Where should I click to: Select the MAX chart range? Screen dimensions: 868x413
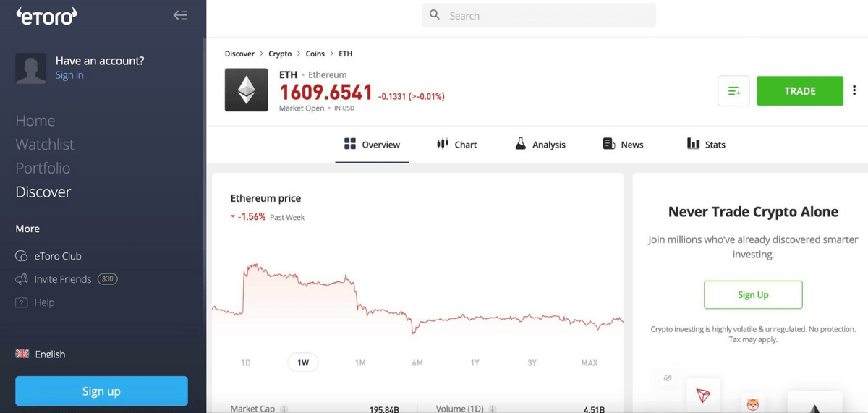click(590, 362)
